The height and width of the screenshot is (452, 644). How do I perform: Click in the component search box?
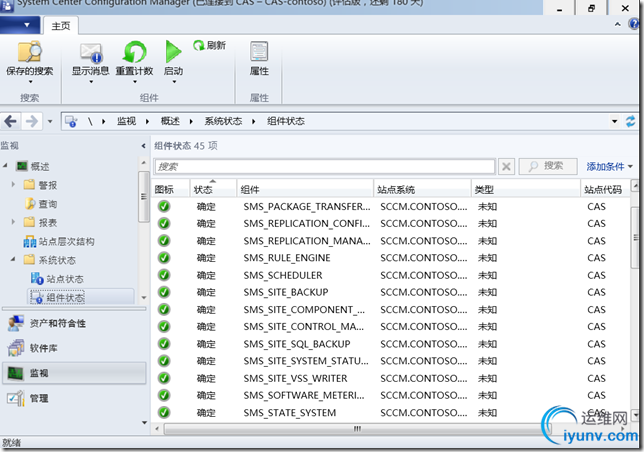click(324, 167)
